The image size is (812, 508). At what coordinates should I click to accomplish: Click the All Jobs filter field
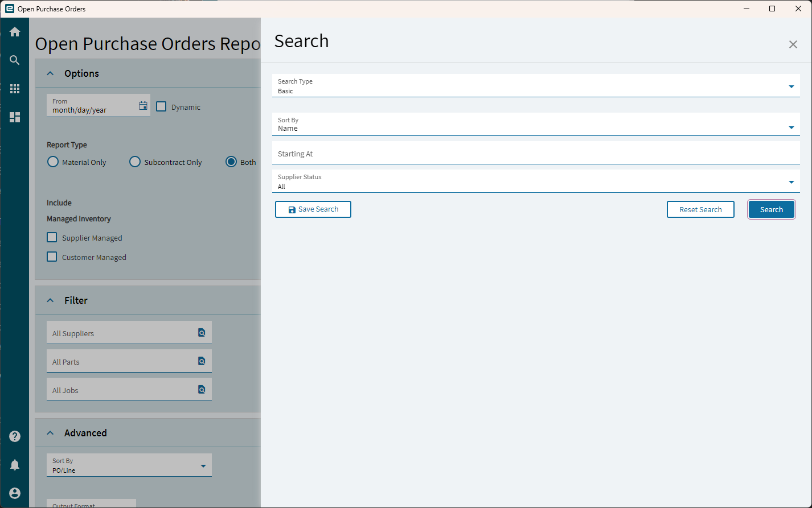[x=129, y=390]
